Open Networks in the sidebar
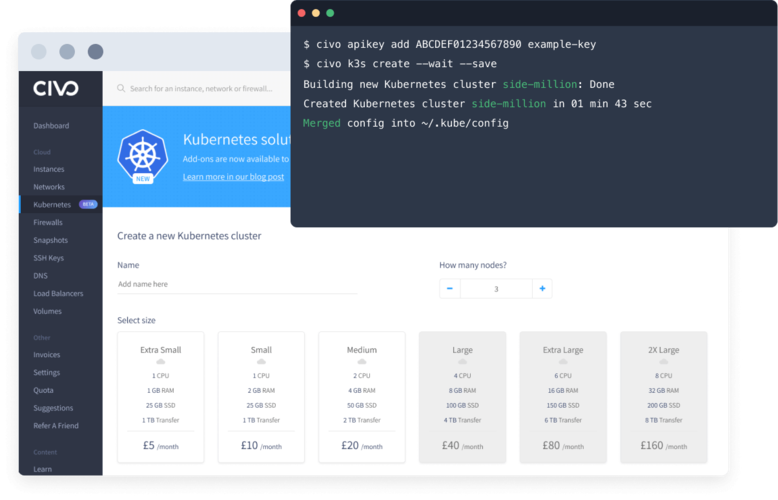 tap(49, 187)
